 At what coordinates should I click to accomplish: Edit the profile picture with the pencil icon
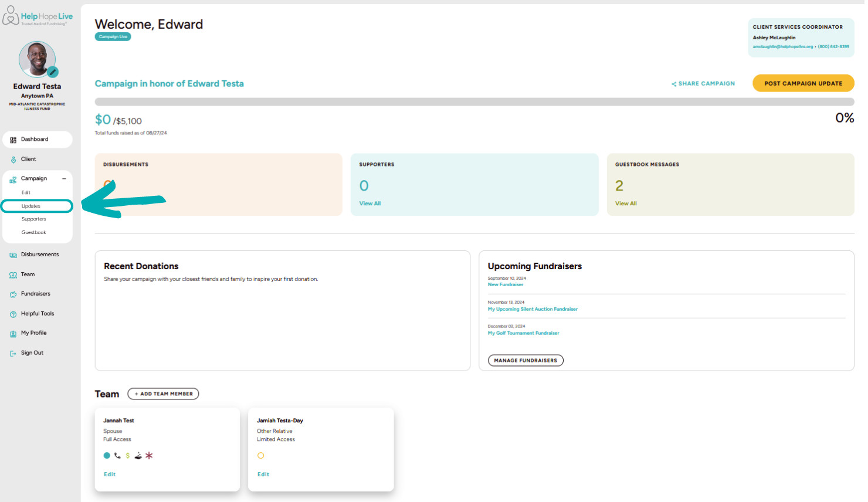pos(53,73)
